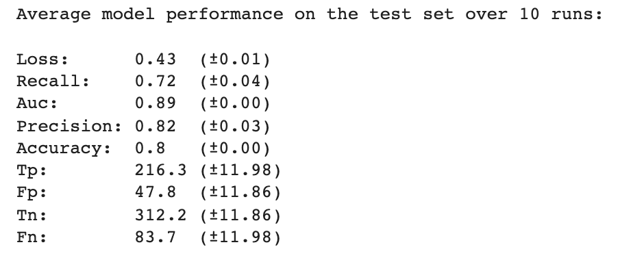Select the Recall value 0.72
This screenshot has width=644, height=260.
click(156, 81)
